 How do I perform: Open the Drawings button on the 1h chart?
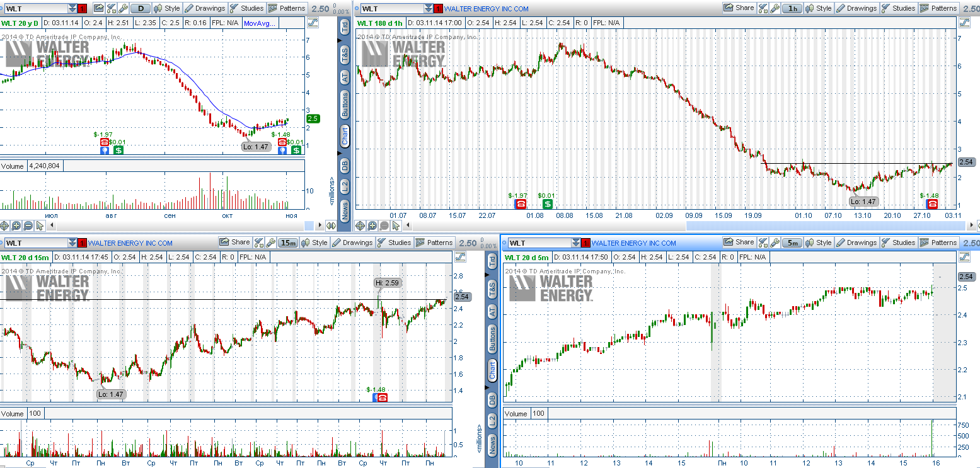856,8
